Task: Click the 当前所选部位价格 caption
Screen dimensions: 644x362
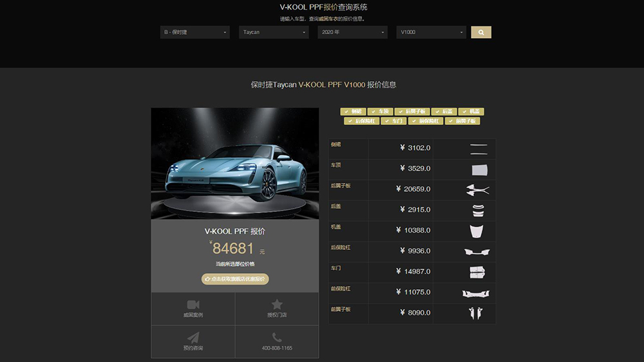Action: click(x=235, y=264)
